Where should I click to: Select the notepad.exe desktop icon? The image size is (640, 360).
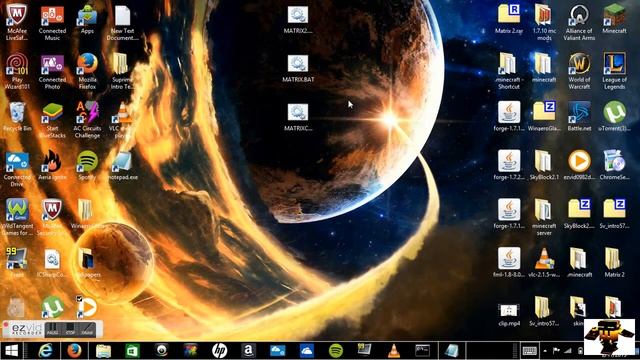pyautogui.click(x=122, y=165)
